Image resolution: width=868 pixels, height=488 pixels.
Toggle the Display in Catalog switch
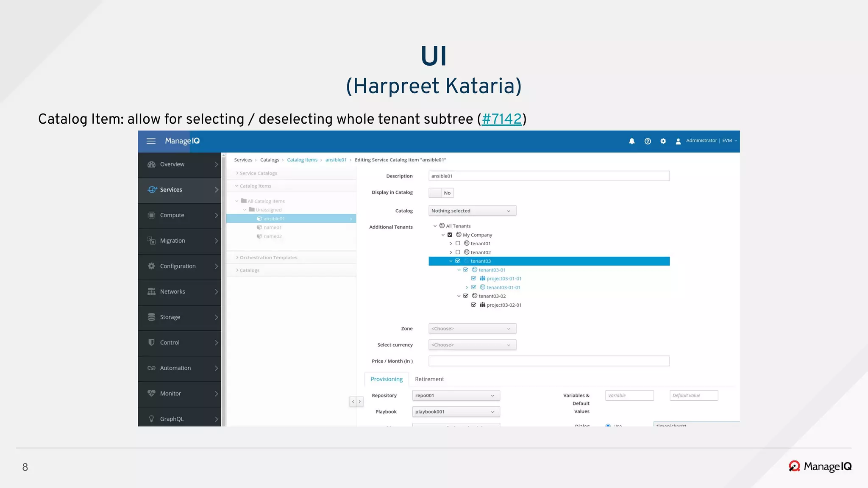441,193
